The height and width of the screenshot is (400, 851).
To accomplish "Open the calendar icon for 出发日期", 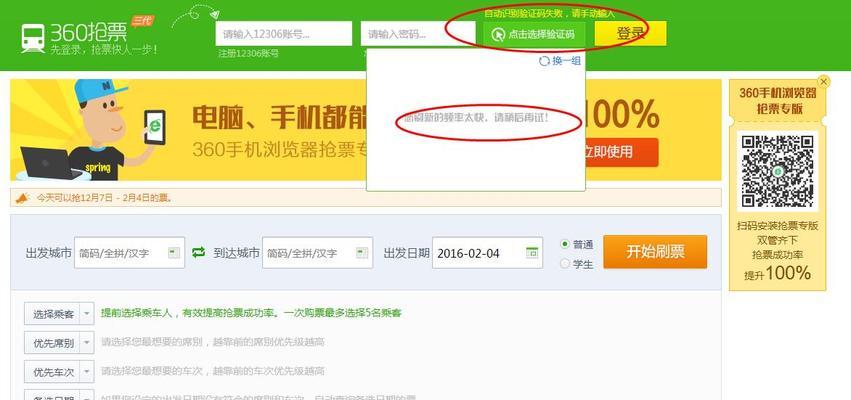I will (532, 252).
